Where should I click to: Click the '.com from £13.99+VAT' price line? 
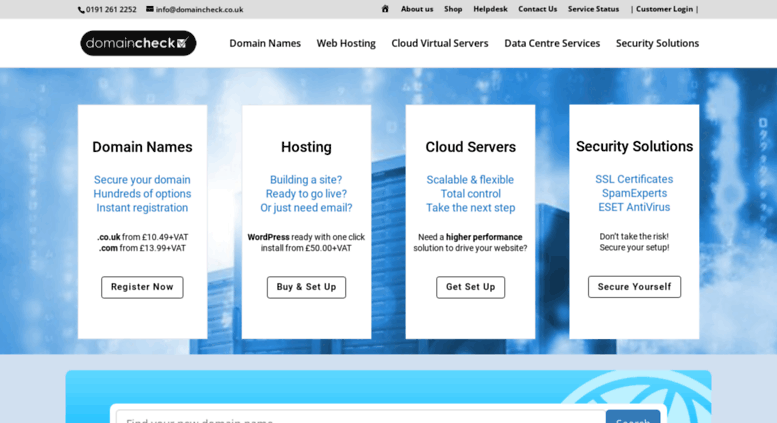click(142, 248)
